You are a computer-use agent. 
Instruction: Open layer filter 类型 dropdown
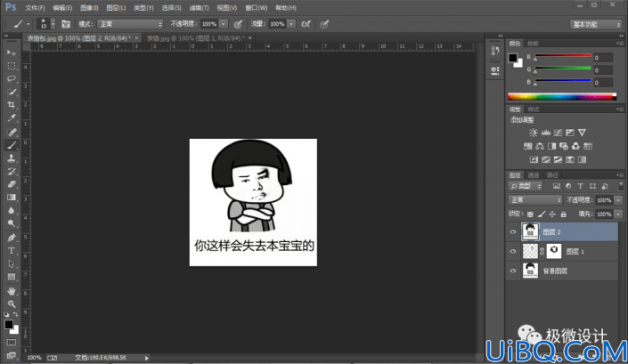[x=526, y=186]
